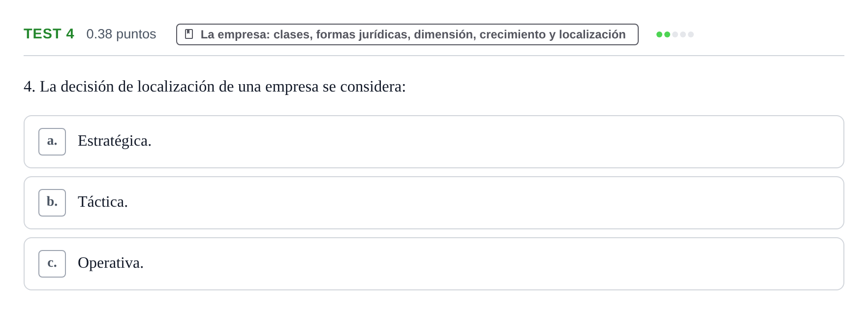Select option letter box a.
The height and width of the screenshot is (314, 868).
(x=52, y=142)
